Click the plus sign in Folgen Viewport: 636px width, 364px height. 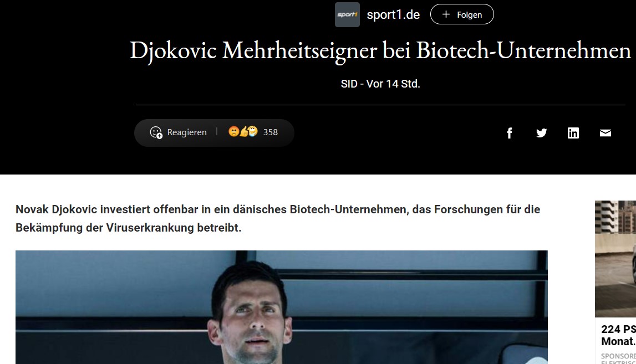tap(446, 14)
